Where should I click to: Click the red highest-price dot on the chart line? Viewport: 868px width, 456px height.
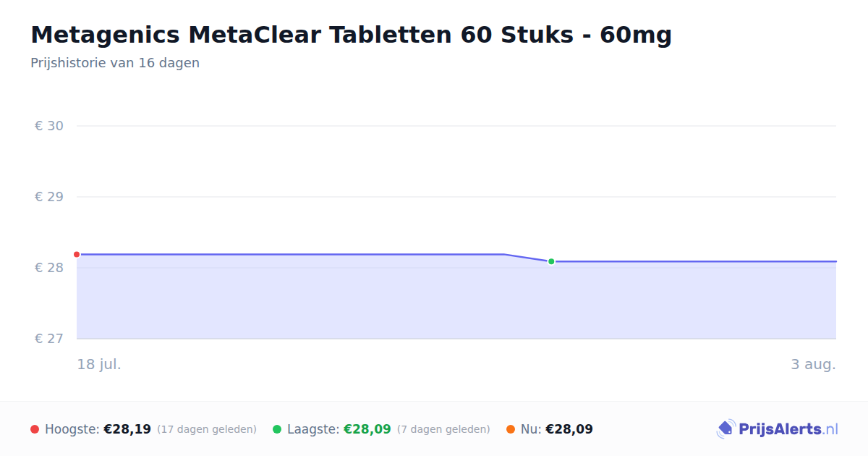click(x=77, y=254)
